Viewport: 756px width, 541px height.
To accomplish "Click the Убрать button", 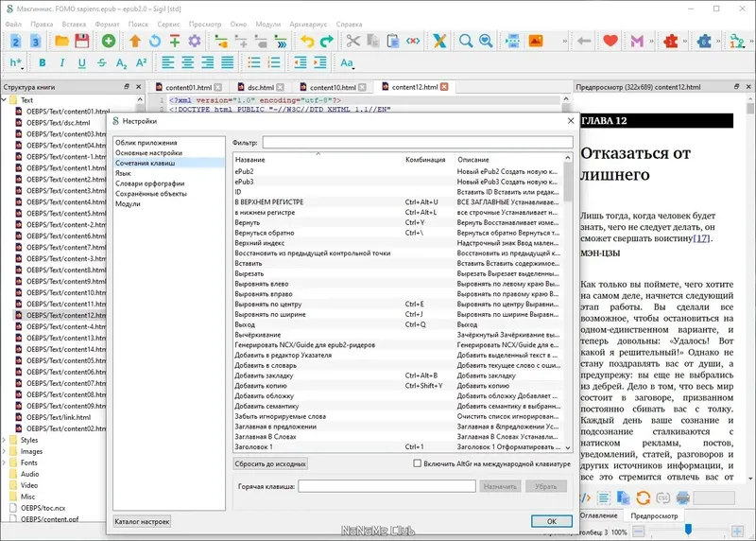I will click(x=546, y=486).
